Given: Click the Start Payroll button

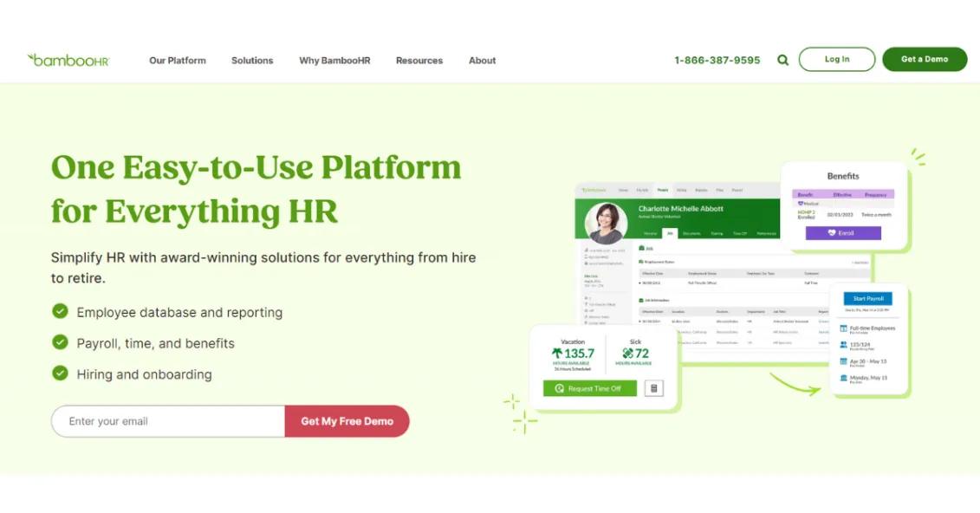Looking at the screenshot, I should (868, 299).
